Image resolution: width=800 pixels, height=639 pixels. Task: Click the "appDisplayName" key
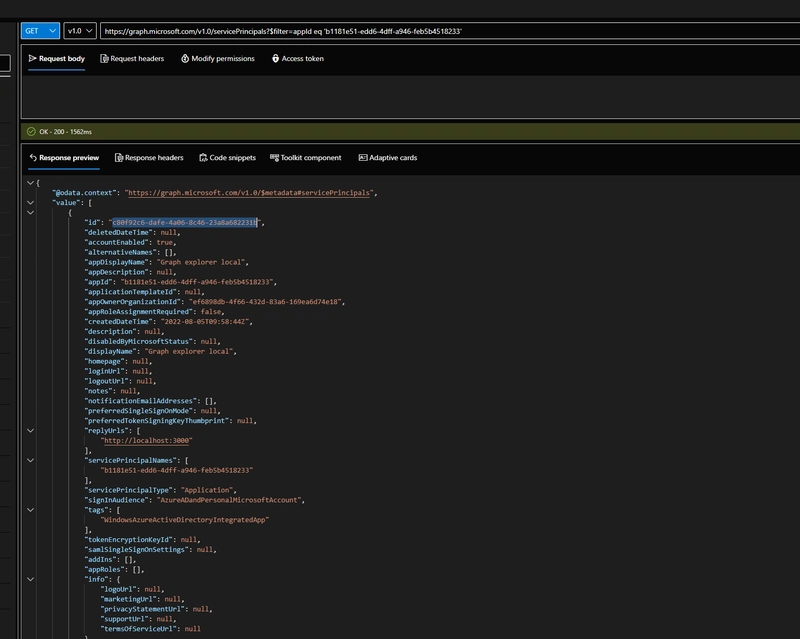point(116,262)
